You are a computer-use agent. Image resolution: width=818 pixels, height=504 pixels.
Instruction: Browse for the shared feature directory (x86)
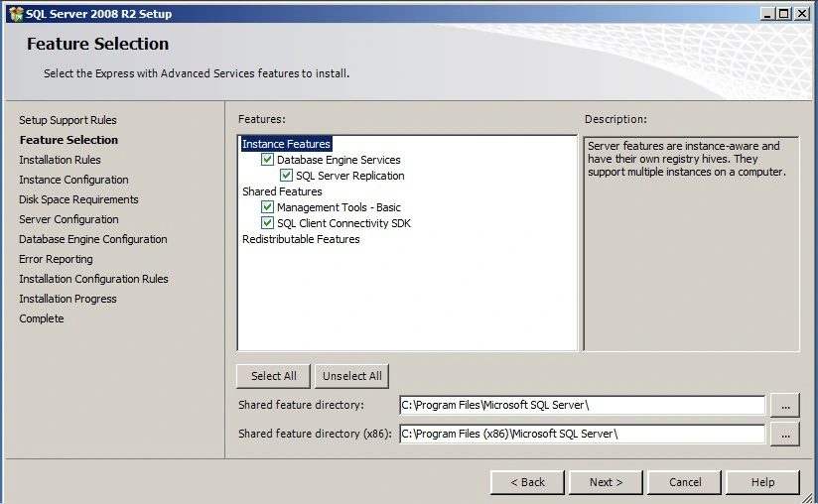pos(784,434)
